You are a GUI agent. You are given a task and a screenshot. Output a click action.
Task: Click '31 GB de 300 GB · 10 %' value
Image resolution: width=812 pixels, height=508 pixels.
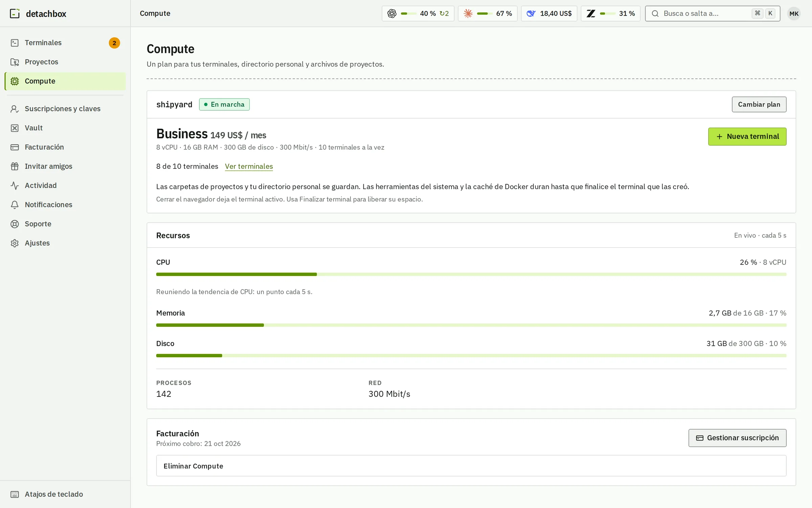746,343
